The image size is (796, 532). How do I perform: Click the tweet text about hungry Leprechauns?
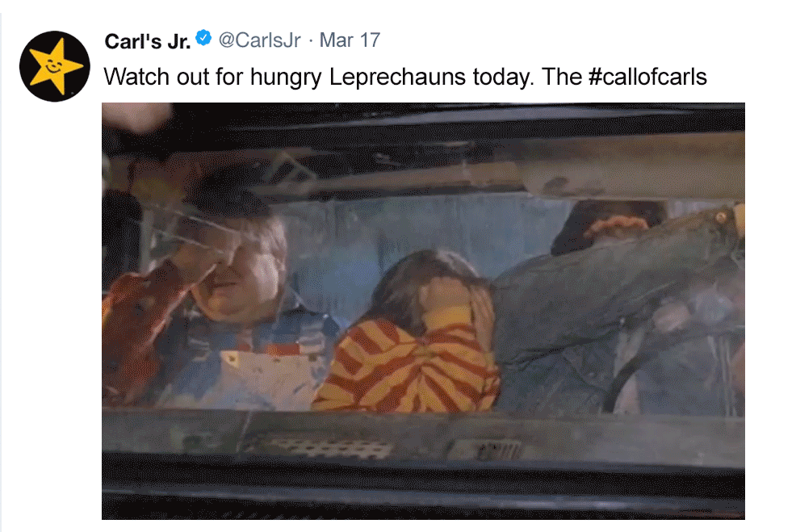point(405,77)
